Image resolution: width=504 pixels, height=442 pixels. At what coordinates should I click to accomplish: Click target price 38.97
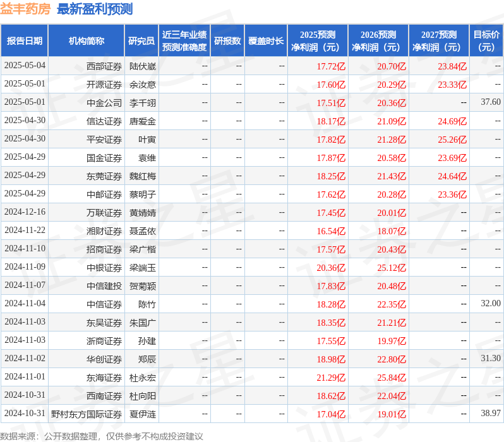[x=491, y=414]
